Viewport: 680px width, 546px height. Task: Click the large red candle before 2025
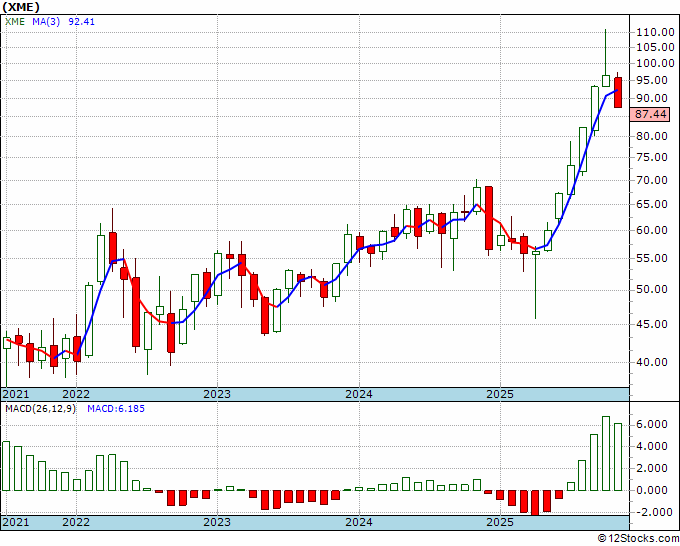tap(489, 218)
